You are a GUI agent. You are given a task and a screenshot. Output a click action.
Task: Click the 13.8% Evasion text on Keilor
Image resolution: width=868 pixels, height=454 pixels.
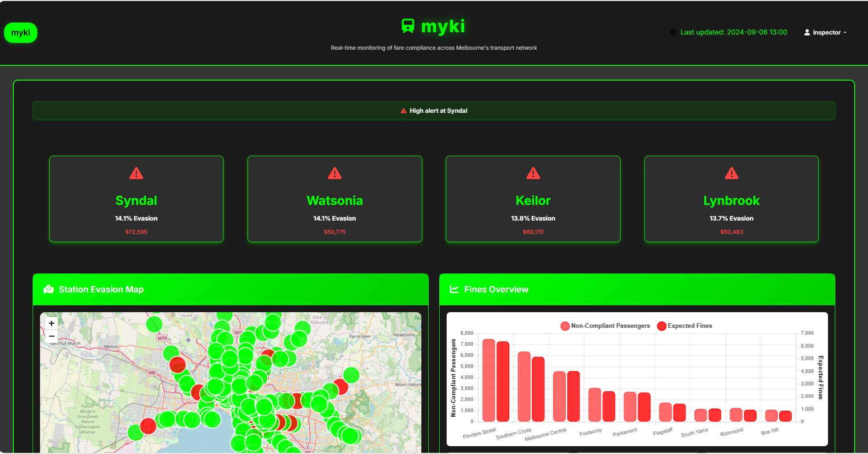pyautogui.click(x=533, y=219)
